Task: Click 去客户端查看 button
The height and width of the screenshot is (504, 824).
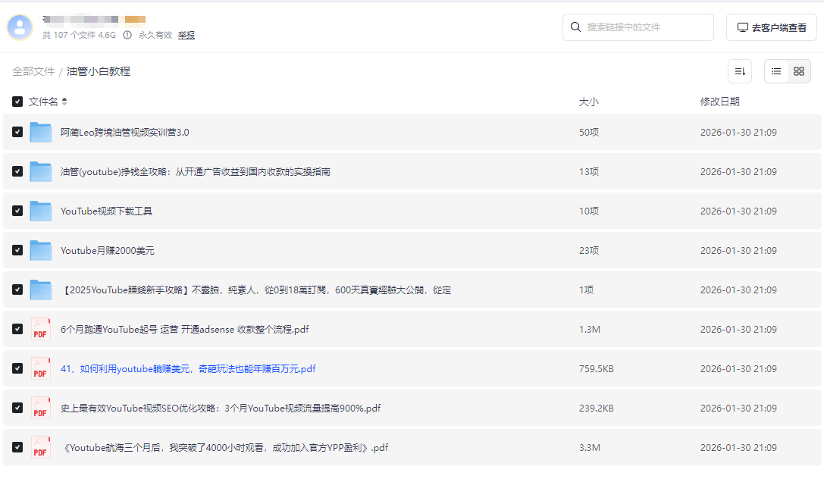Action: 771,27
